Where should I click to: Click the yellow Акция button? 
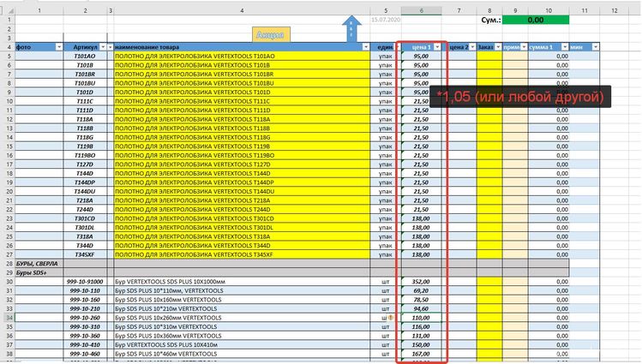click(x=271, y=35)
